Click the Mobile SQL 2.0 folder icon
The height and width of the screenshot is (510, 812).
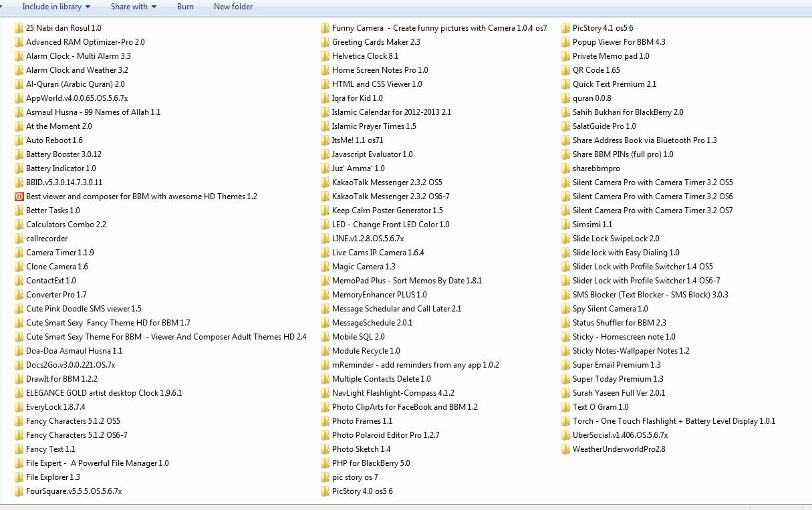(x=325, y=337)
